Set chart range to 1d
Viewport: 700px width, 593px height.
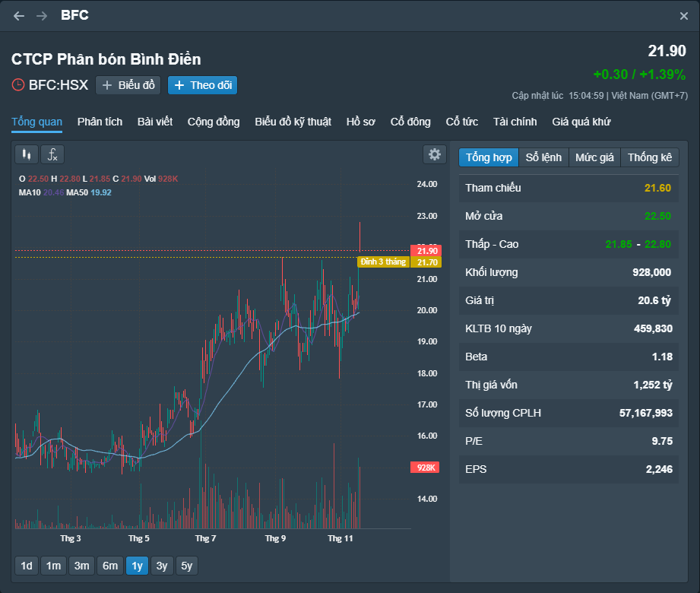[x=27, y=566]
